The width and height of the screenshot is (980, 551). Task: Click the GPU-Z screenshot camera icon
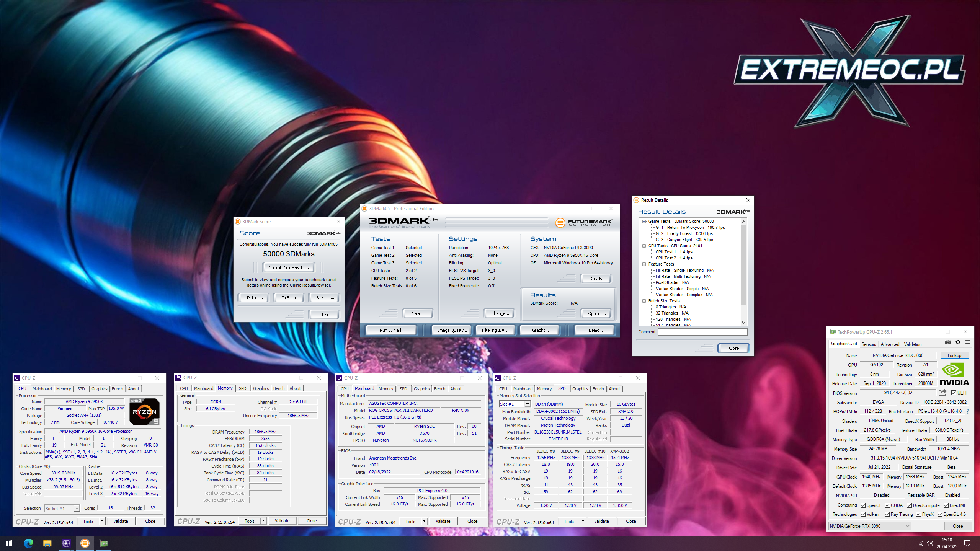click(x=948, y=342)
